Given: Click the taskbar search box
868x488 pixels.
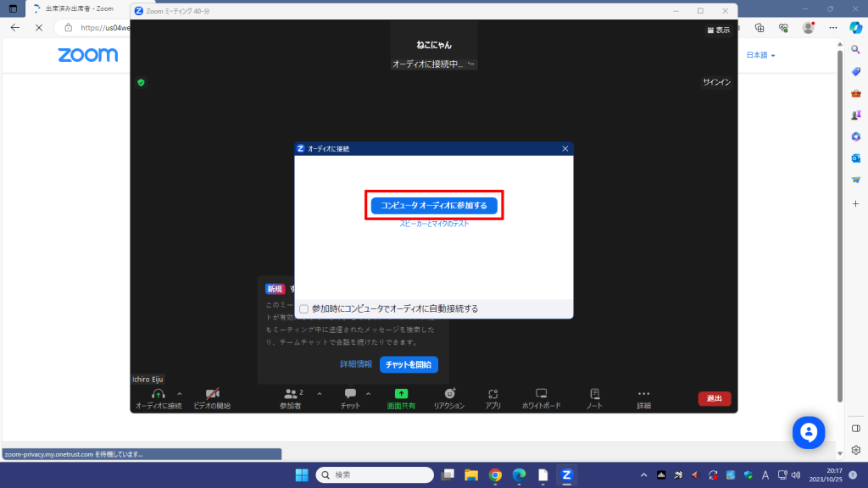Looking at the screenshot, I should pyautogui.click(x=375, y=474).
